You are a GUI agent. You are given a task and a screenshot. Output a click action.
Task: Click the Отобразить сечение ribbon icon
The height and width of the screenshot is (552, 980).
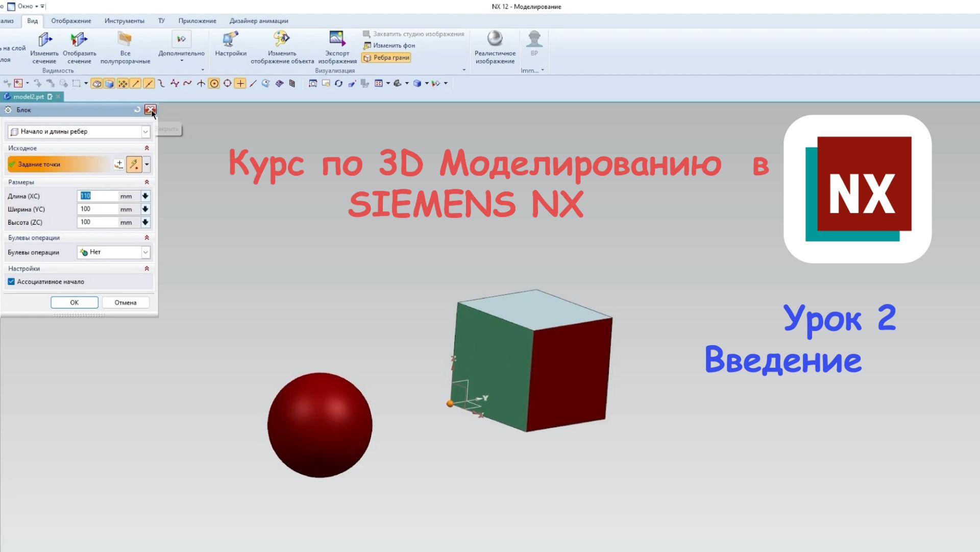click(79, 39)
